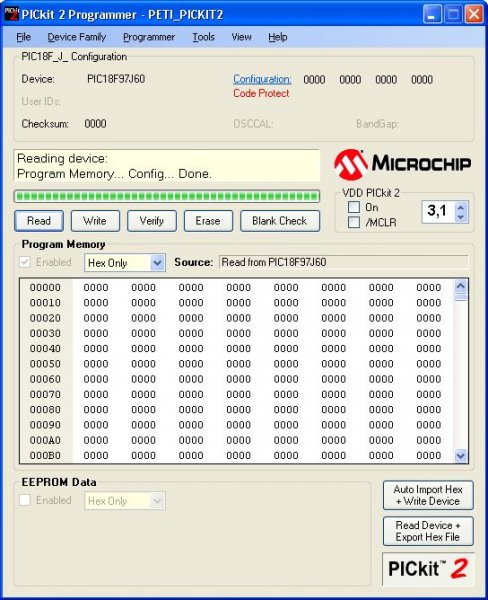Open the Tools menu

(x=203, y=37)
